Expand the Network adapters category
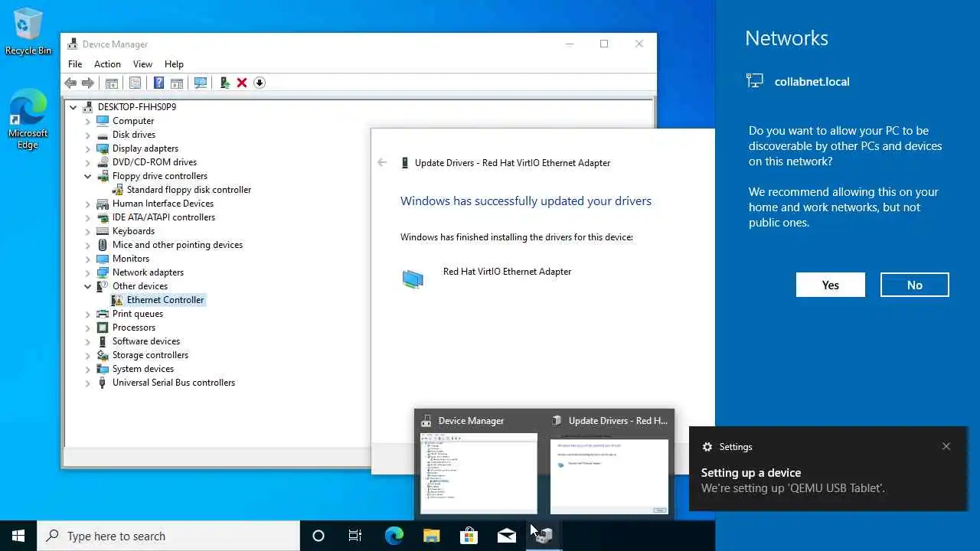The height and width of the screenshot is (551, 980). [x=88, y=272]
